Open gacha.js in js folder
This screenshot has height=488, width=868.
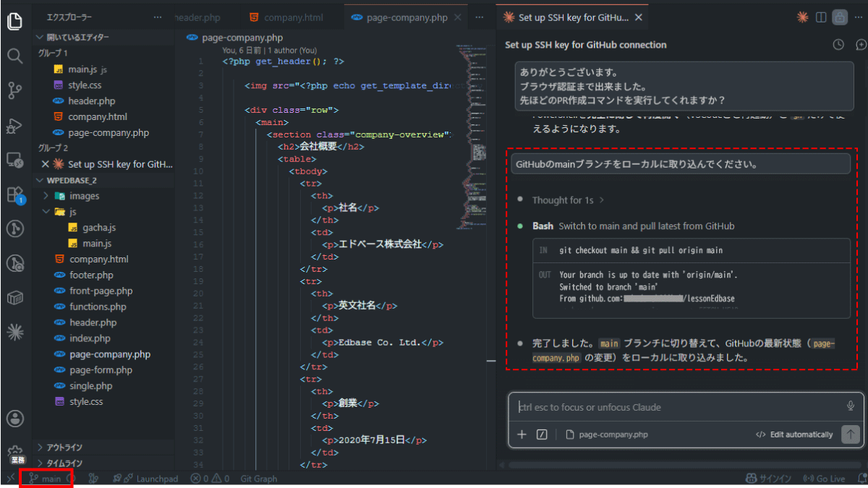pyautogui.click(x=103, y=228)
